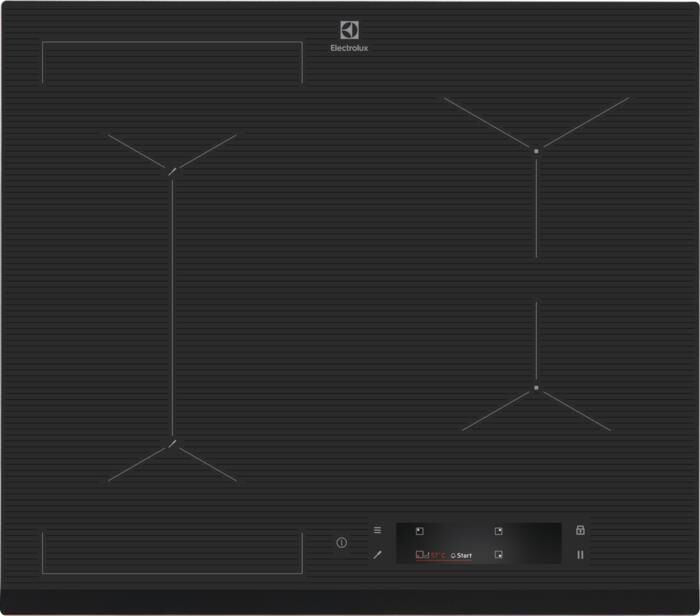
Task: Tap the upper-right cooking zone center dot
Action: coord(536,150)
